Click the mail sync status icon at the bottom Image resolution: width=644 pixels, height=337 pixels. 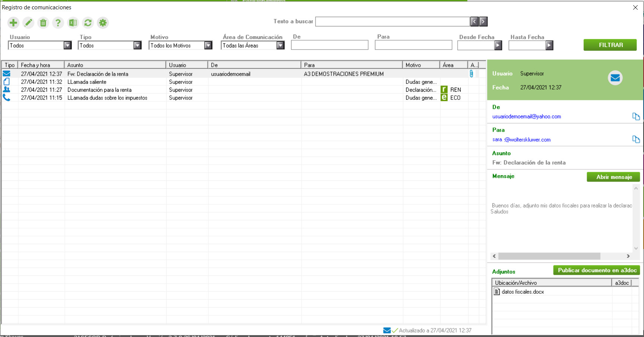pyautogui.click(x=387, y=330)
